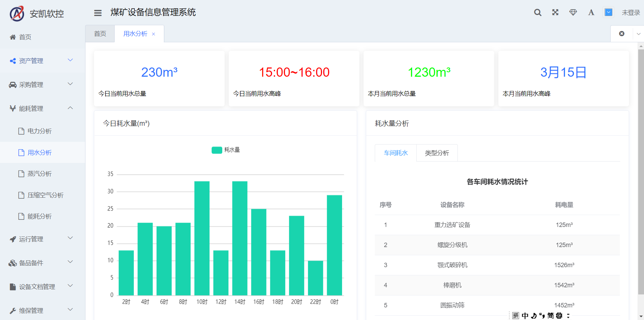
Task: Click the document icon beside 压缩空气分析
Action: click(21, 195)
